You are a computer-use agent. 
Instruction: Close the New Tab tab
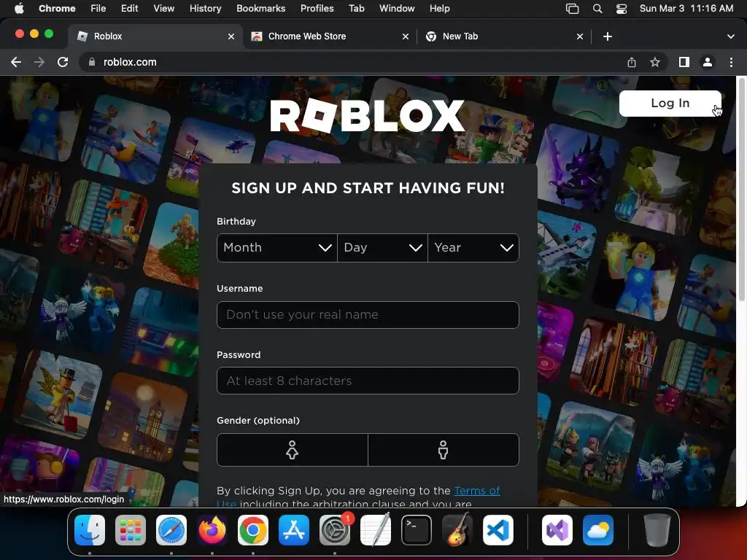click(580, 36)
